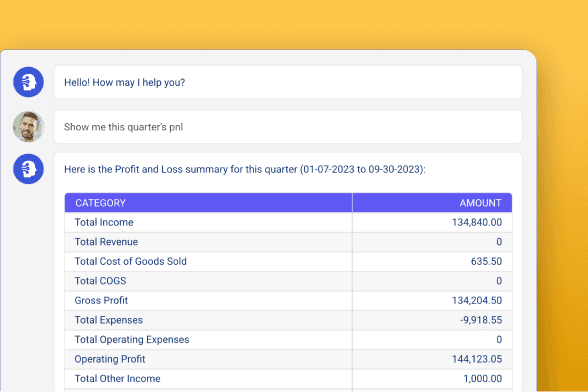Click the 144,123.05 operating profit amount

[477, 359]
